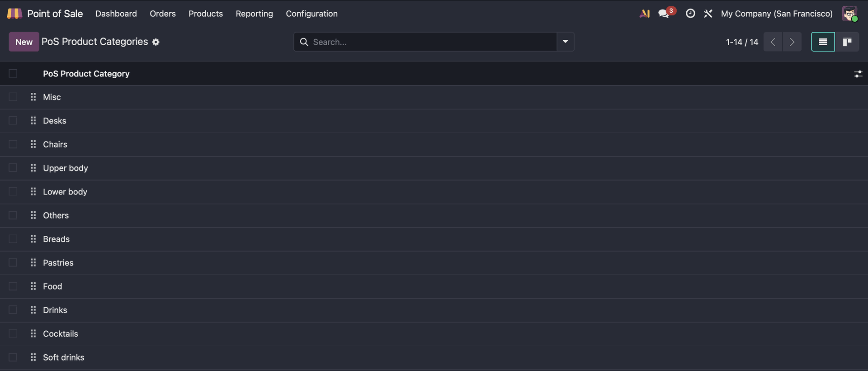This screenshot has height=371, width=868.
Task: Select all categories with the header checkbox
Action: click(13, 74)
